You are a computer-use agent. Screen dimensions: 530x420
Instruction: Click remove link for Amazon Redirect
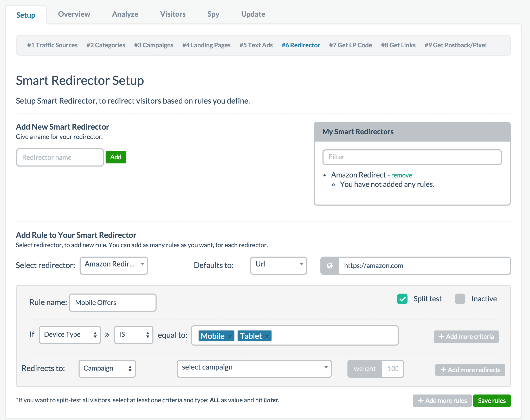[402, 175]
